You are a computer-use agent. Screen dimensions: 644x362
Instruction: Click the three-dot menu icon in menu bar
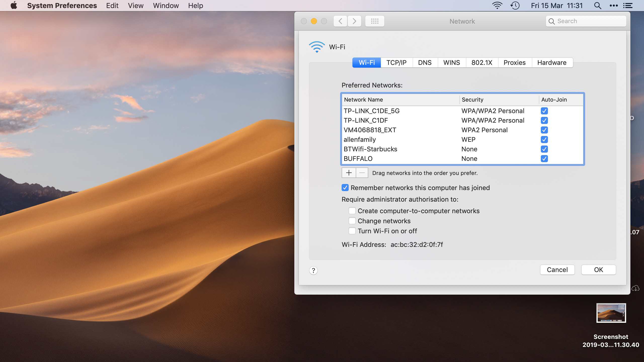(x=614, y=5)
